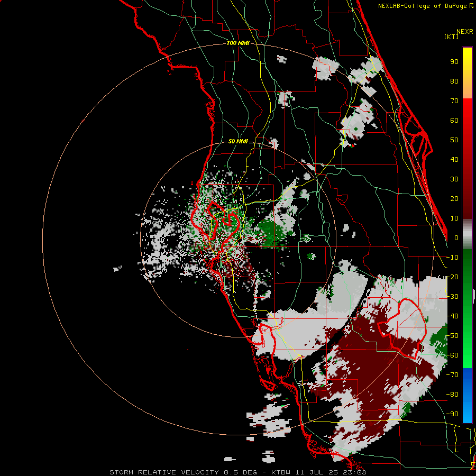Image resolution: width=476 pixels, height=476 pixels.
Task: Click the "-40" scale value
Action: pos(452,316)
